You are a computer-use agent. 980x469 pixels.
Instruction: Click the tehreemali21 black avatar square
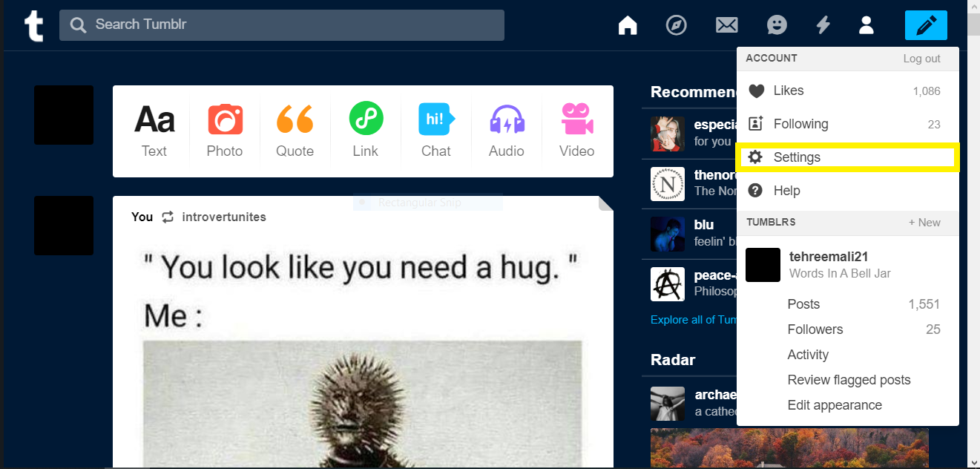coord(763,265)
